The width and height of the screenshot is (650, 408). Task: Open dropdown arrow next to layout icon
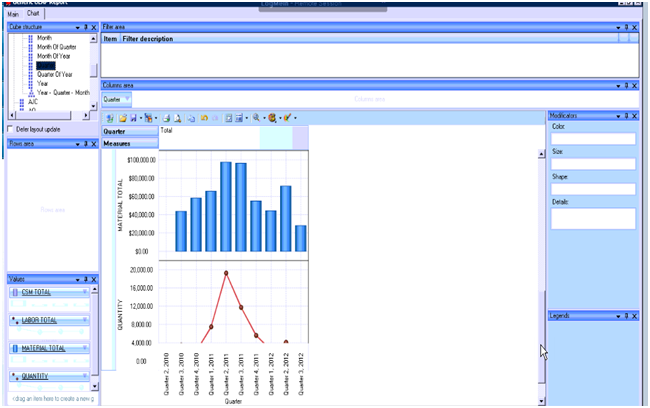tap(247, 119)
